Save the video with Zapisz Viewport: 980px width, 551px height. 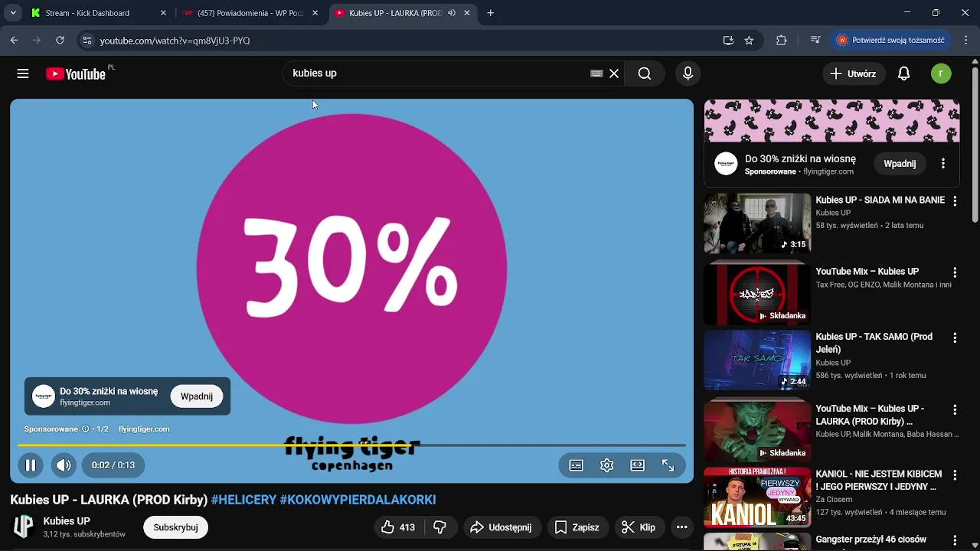pyautogui.click(x=577, y=527)
